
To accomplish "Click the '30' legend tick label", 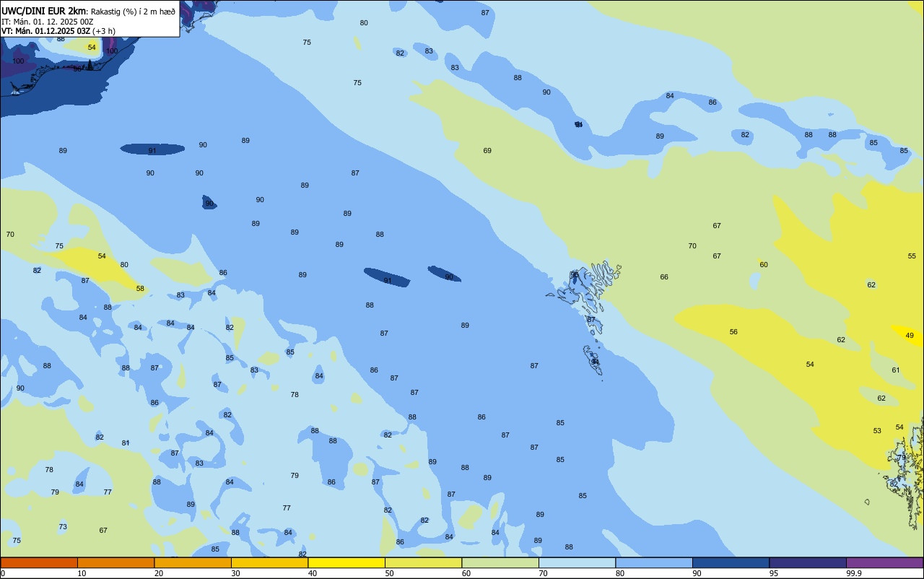I will (x=235, y=573).
